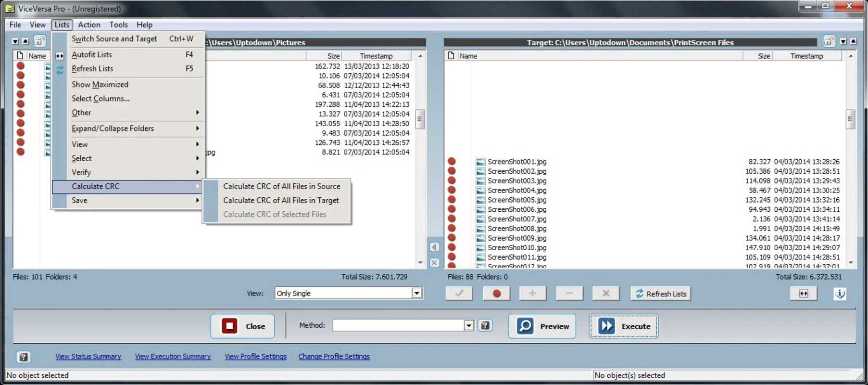The width and height of the screenshot is (868, 385).
Task: Click the red dot beside ScreenShot001.jpg
Action: click(x=452, y=162)
